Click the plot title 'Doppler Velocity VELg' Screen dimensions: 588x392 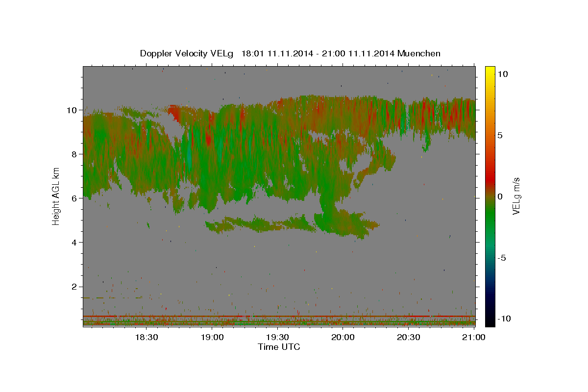(187, 53)
